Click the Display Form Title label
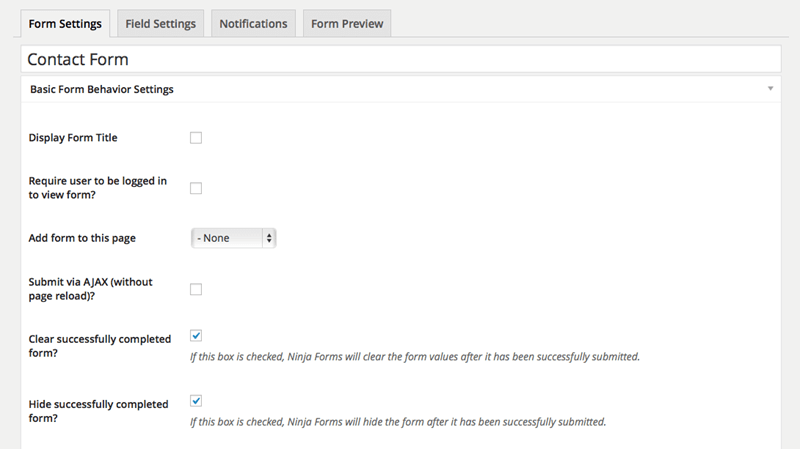800x449 pixels. point(74,138)
